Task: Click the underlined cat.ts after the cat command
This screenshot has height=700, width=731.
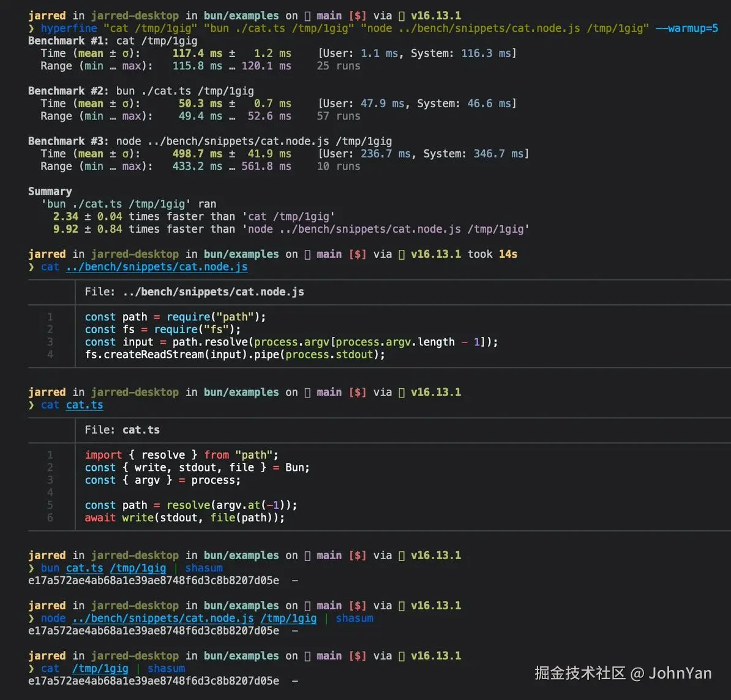Action: click(84, 405)
